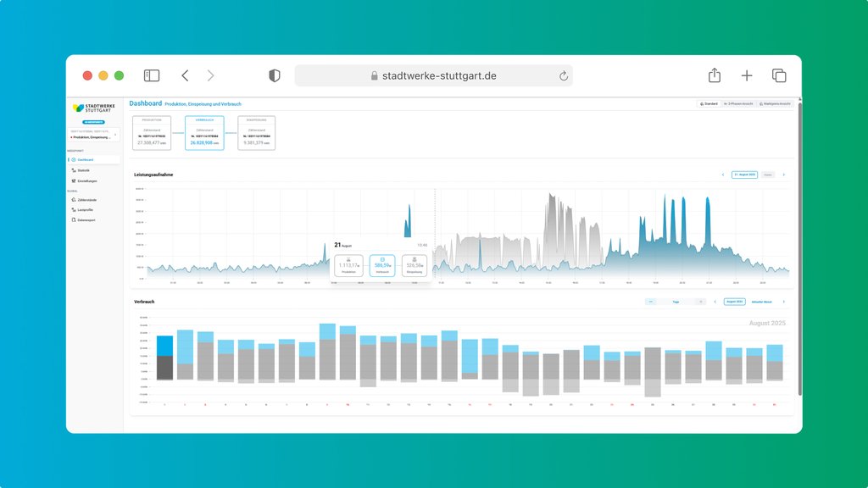Click Einspeisung value in chart tooltip
The image size is (868, 488).
click(x=415, y=265)
